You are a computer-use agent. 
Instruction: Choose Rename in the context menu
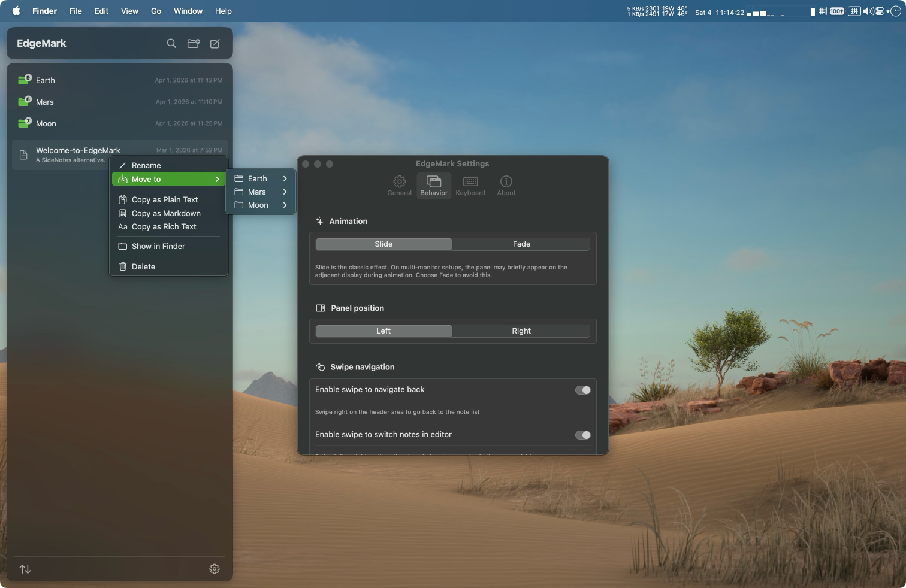pos(168,165)
